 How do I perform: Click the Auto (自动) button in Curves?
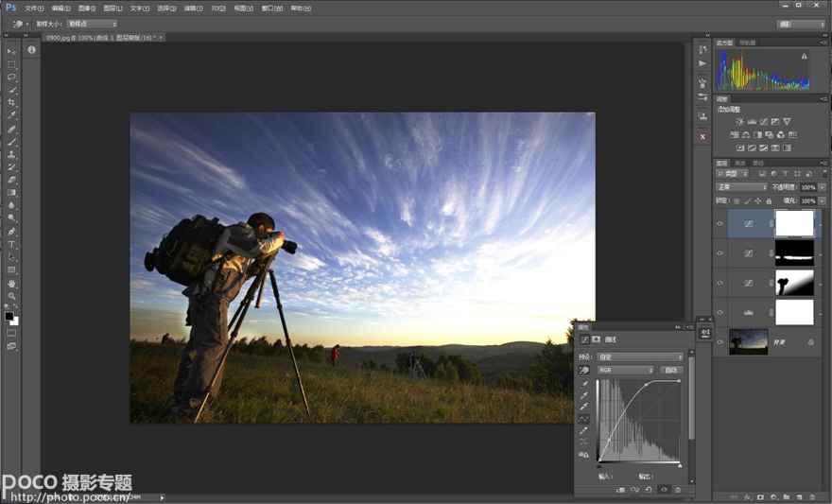670,370
